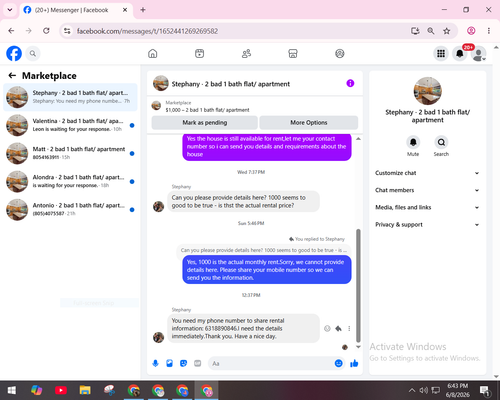500x400 pixels.
Task: Send a thumbs-up like
Action: click(354, 363)
